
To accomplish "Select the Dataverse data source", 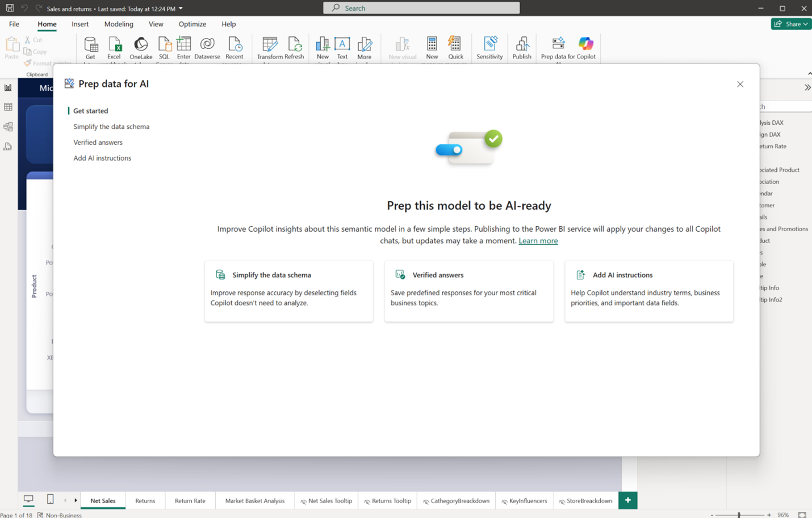I will click(207, 48).
